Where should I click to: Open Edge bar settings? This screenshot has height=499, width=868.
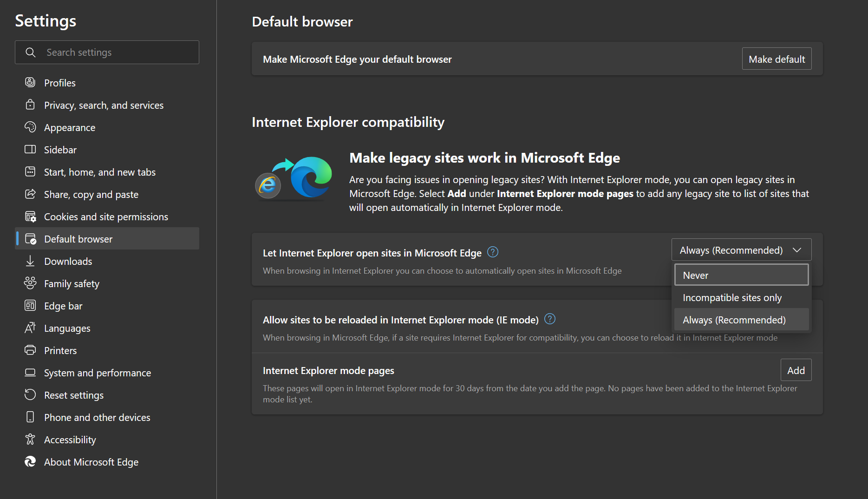pos(107,306)
